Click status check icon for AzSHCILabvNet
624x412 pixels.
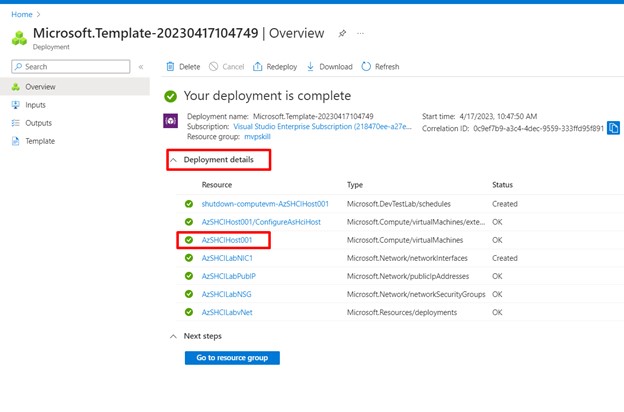tap(189, 312)
